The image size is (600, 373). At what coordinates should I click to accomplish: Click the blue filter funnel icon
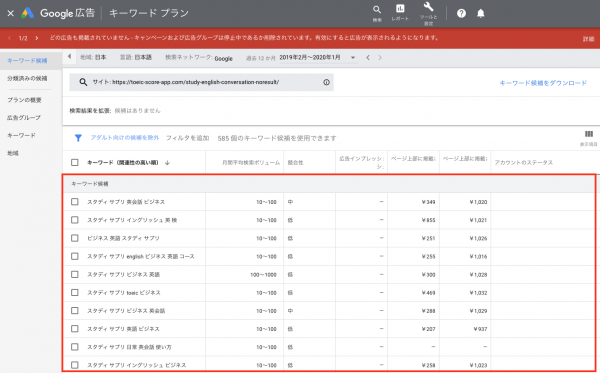click(x=78, y=138)
